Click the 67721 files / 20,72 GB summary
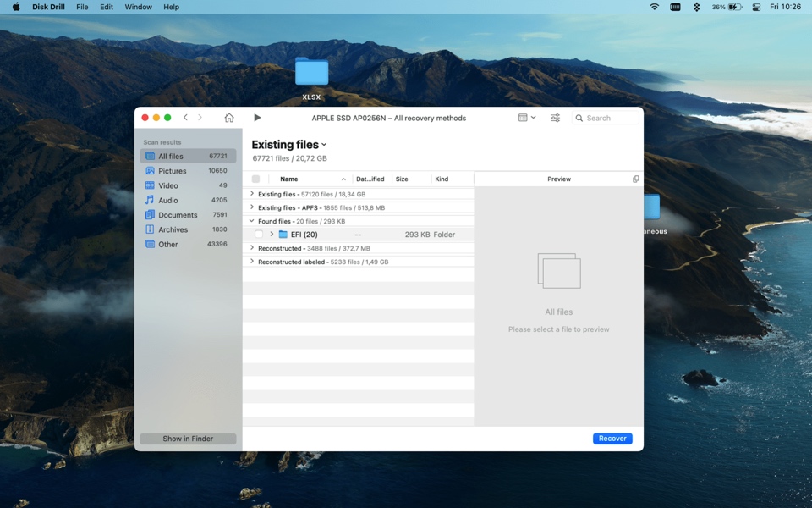This screenshot has width=812, height=508. click(289, 158)
